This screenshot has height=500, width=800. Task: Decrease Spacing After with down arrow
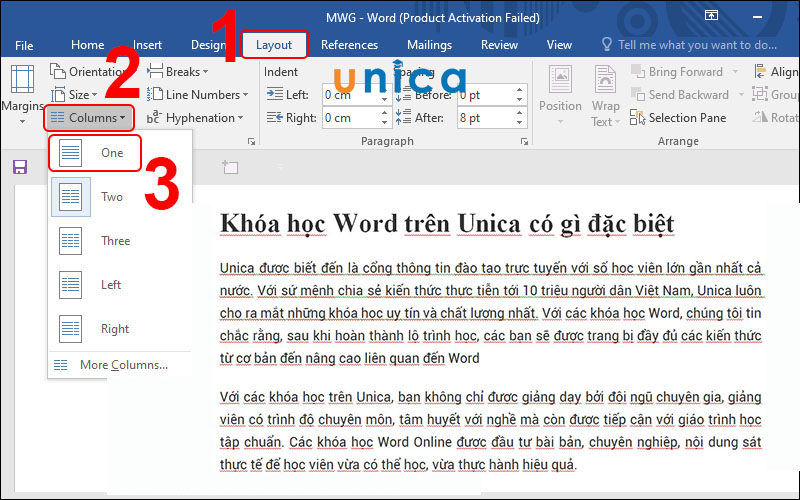tap(519, 123)
